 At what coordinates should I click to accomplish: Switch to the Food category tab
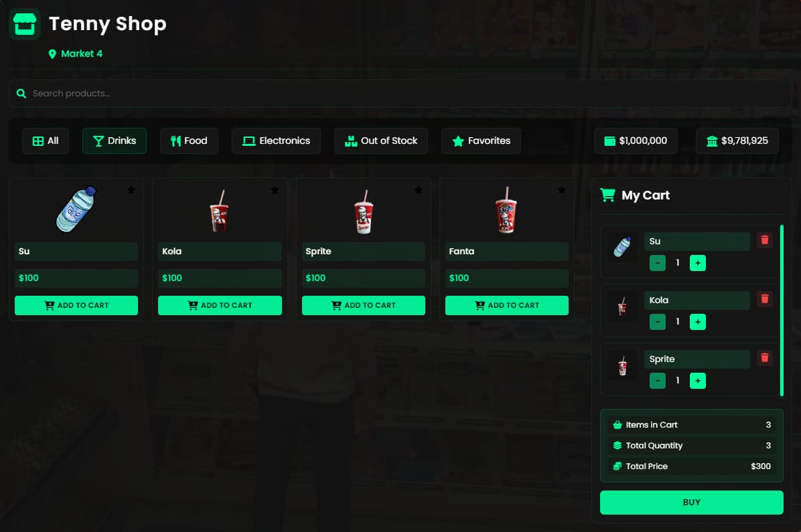(x=189, y=141)
